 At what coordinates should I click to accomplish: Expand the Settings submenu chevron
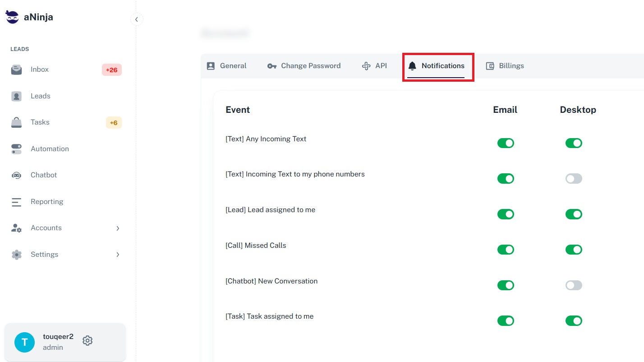(118, 255)
